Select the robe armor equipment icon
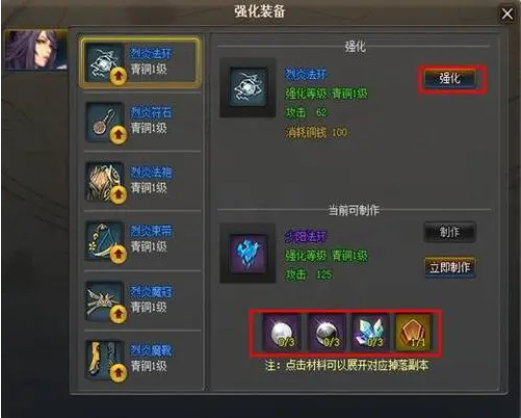This screenshot has width=521, height=418. (x=105, y=181)
